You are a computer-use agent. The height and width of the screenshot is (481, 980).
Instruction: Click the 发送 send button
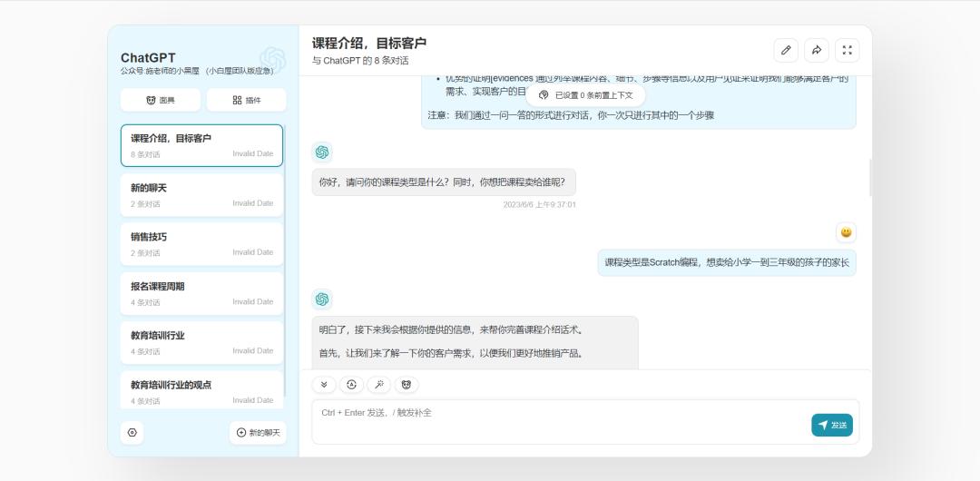(832, 426)
